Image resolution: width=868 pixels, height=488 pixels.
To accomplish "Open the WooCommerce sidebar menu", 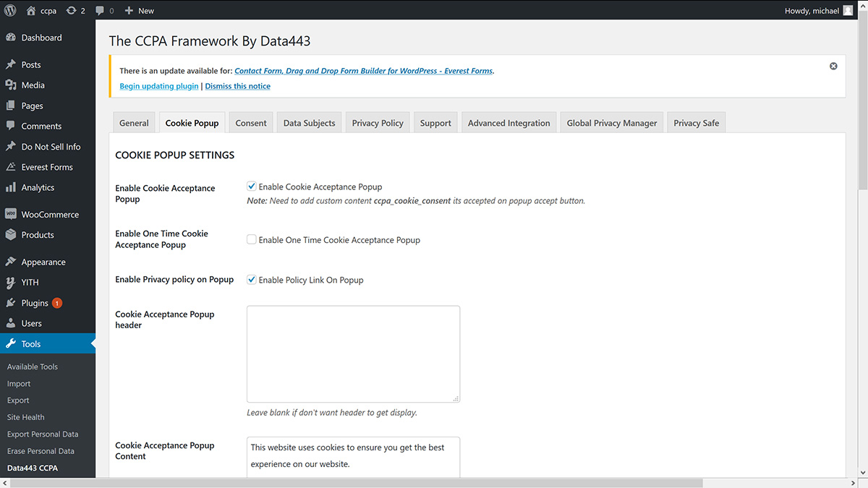I will click(x=50, y=215).
